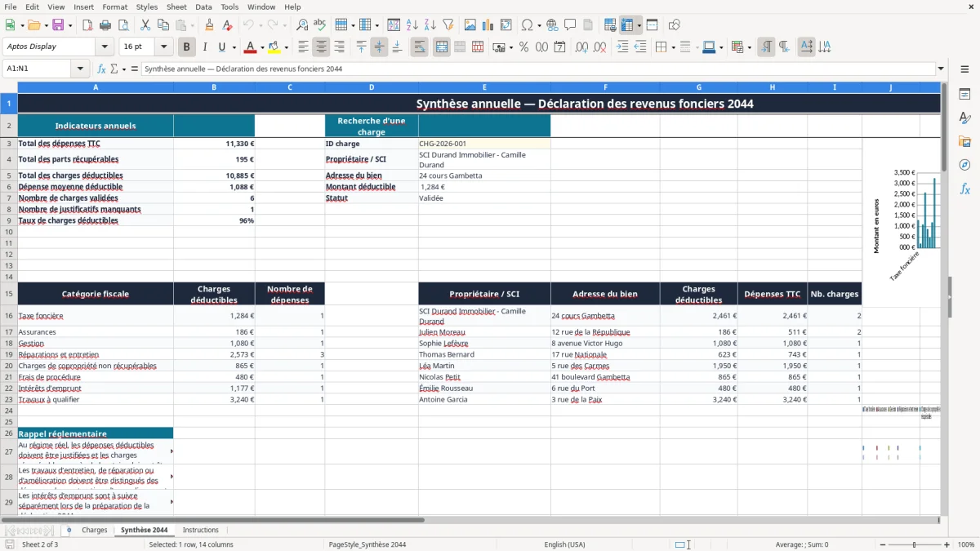The image size is (980, 551).
Task: Expand the font color dropdown arrow
Action: [x=261, y=47]
